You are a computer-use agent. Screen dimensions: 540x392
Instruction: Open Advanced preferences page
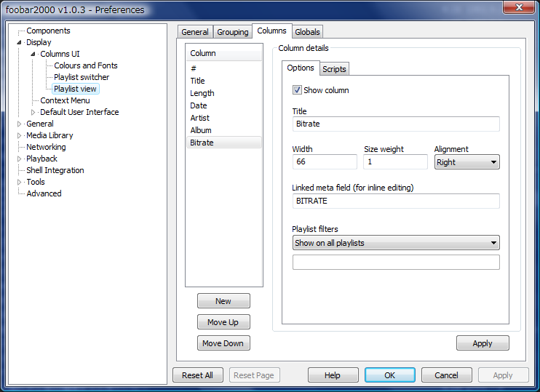[x=44, y=193]
